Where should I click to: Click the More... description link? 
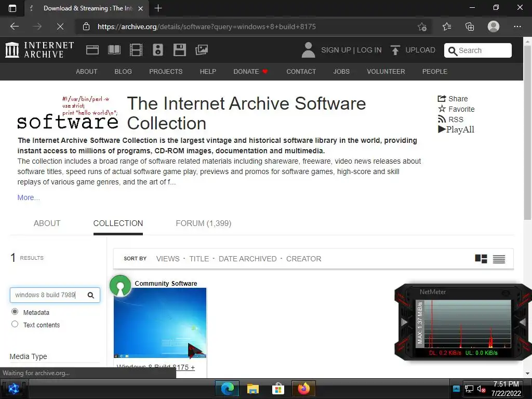[29, 197]
